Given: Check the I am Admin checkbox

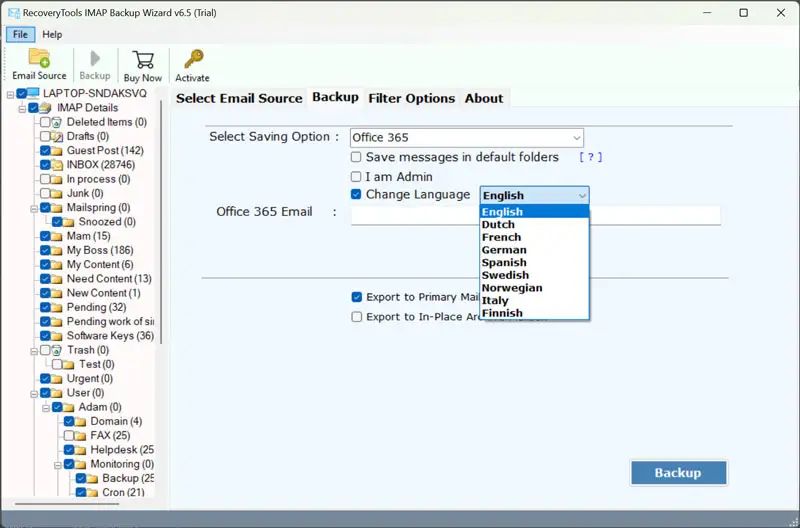Looking at the screenshot, I should [357, 177].
